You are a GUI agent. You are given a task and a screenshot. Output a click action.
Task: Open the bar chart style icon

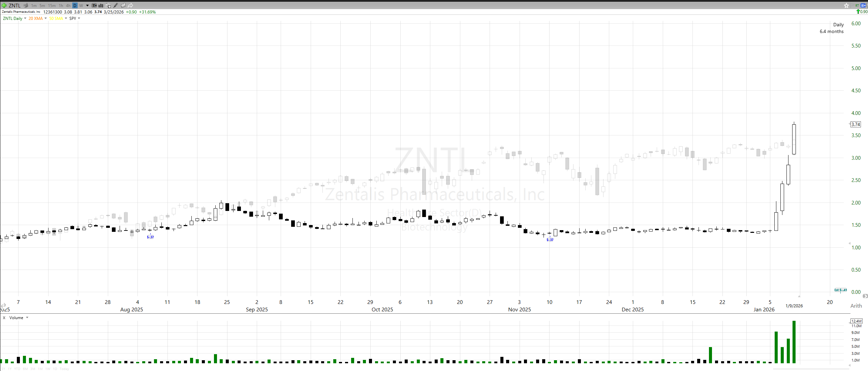(x=101, y=5)
